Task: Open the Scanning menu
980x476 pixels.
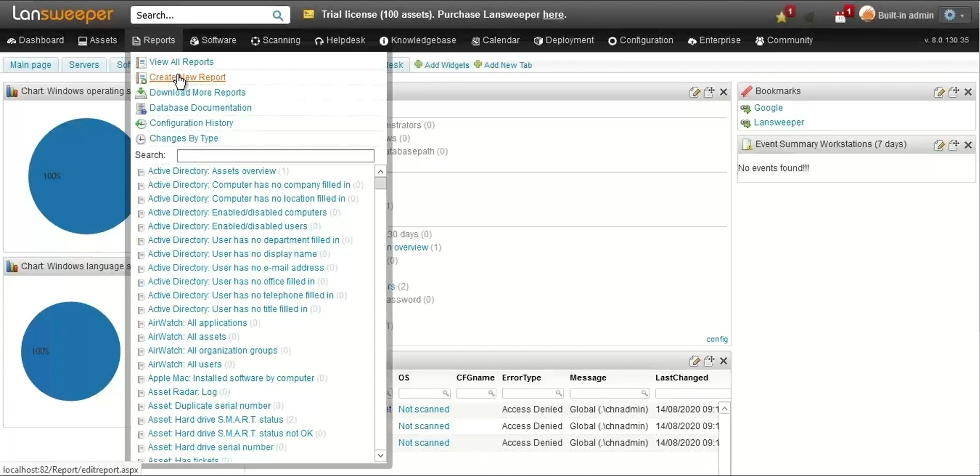Action: 275,40
